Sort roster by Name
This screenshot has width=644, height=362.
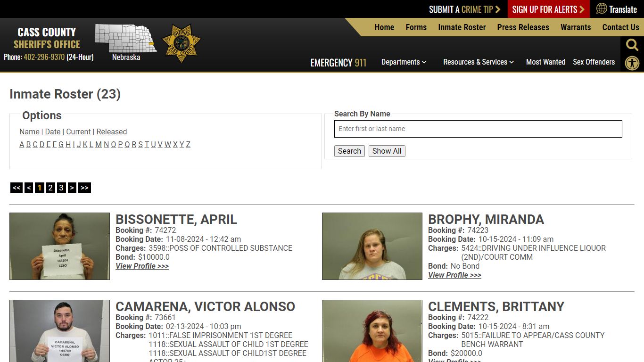(29, 132)
